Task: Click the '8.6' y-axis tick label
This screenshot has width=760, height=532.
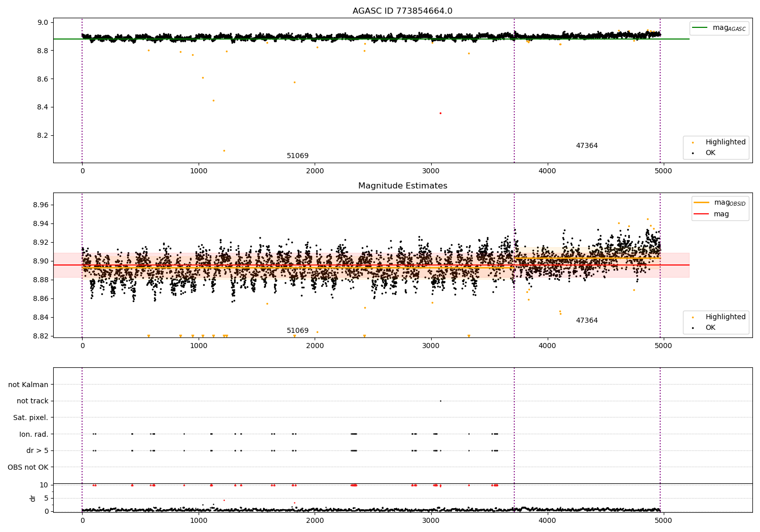Action: (43, 79)
